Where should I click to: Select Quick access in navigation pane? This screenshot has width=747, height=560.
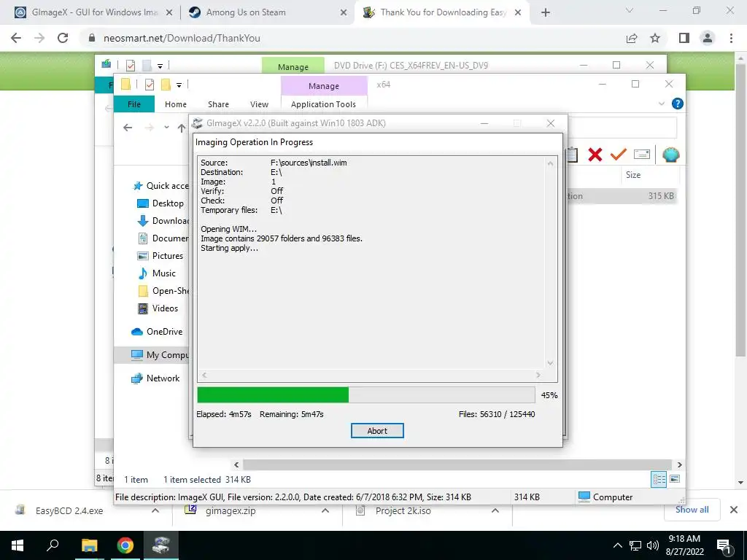(x=160, y=186)
